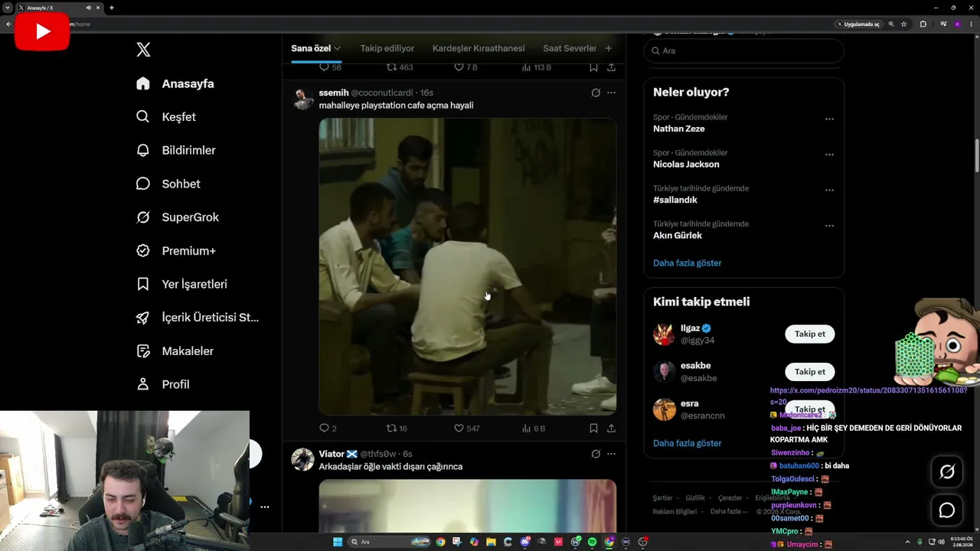Screen dimensions: 980x551
Task: Follow esakbe with Takip et button
Action: pyautogui.click(x=810, y=372)
